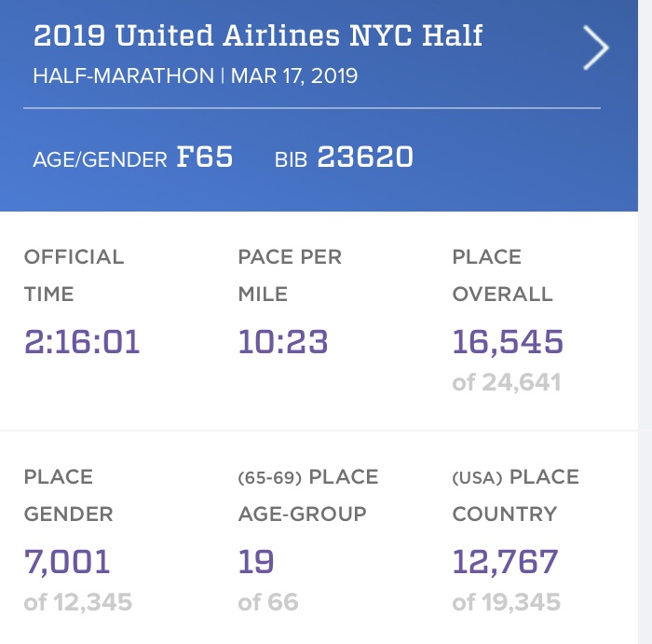The image size is (652, 644).
Task: Click the (USA) PLACE COUNTRY label
Action: coord(515,495)
